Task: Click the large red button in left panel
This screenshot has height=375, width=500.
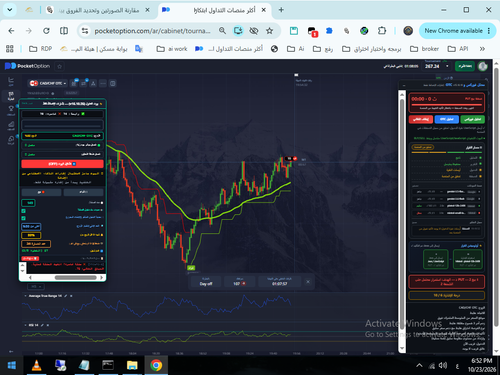Action: (x=62, y=164)
